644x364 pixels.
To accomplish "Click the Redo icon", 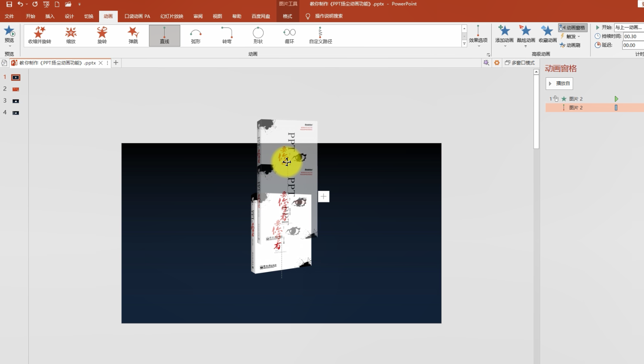I will pos(35,4).
